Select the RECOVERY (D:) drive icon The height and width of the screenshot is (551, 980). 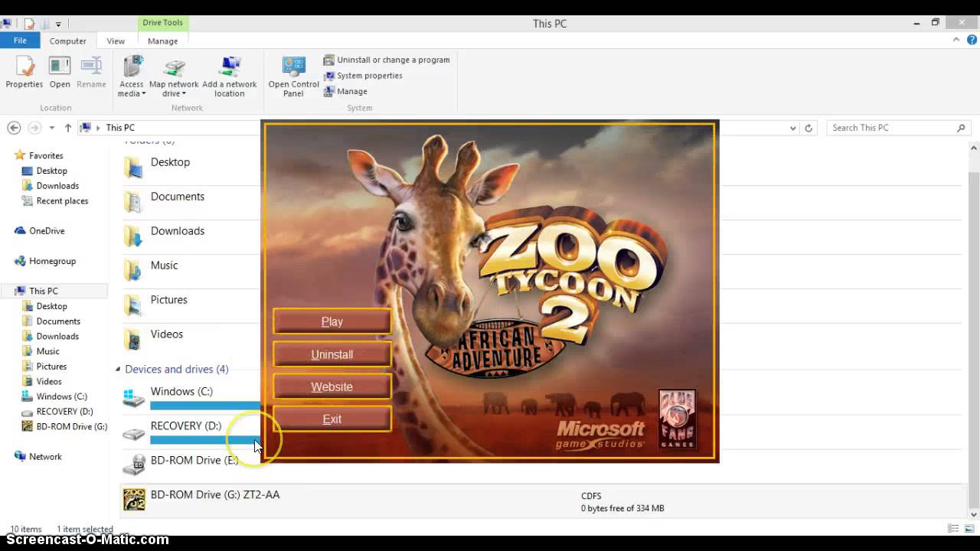tap(134, 433)
